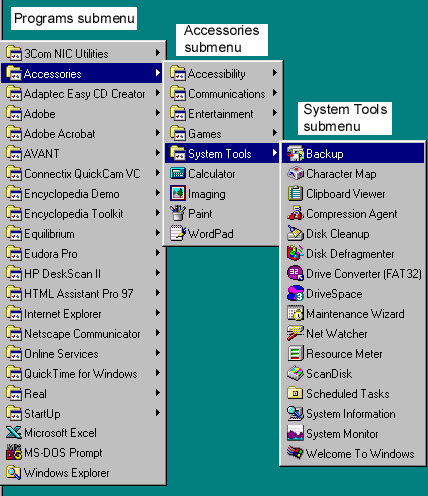Click the ScanDisk icon
The height and width of the screenshot is (496, 428).
click(x=295, y=373)
